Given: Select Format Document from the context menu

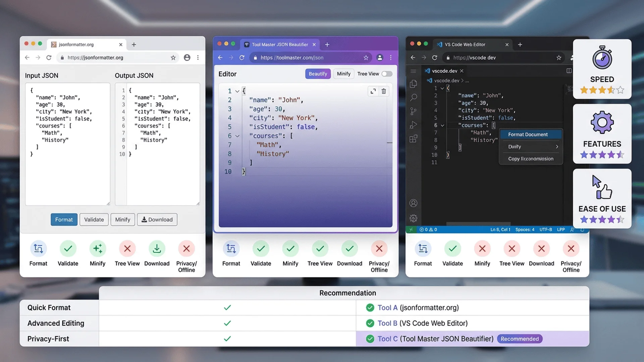Looking at the screenshot, I should tap(528, 134).
